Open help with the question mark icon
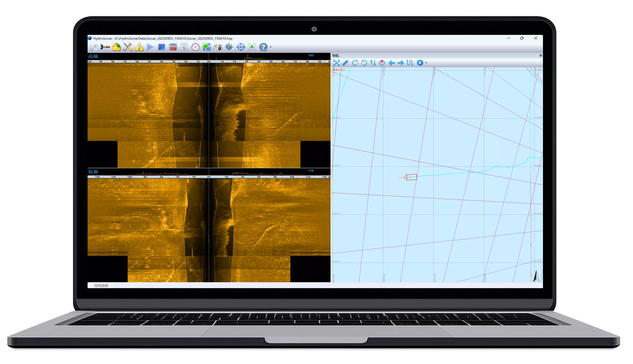The image size is (633, 364). click(x=263, y=47)
